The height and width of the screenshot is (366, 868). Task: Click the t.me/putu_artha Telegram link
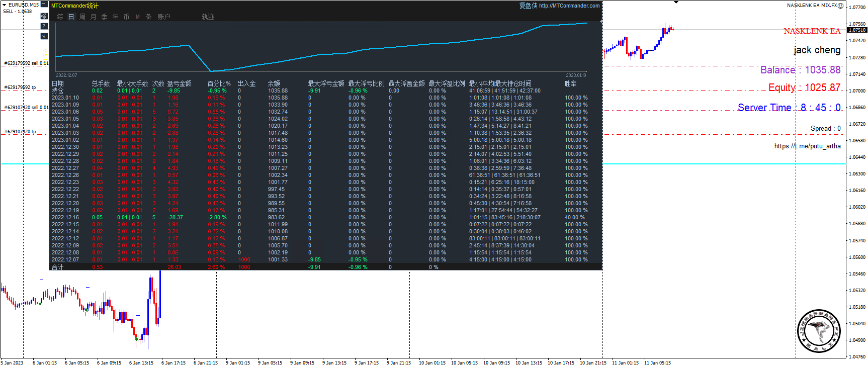pos(807,146)
